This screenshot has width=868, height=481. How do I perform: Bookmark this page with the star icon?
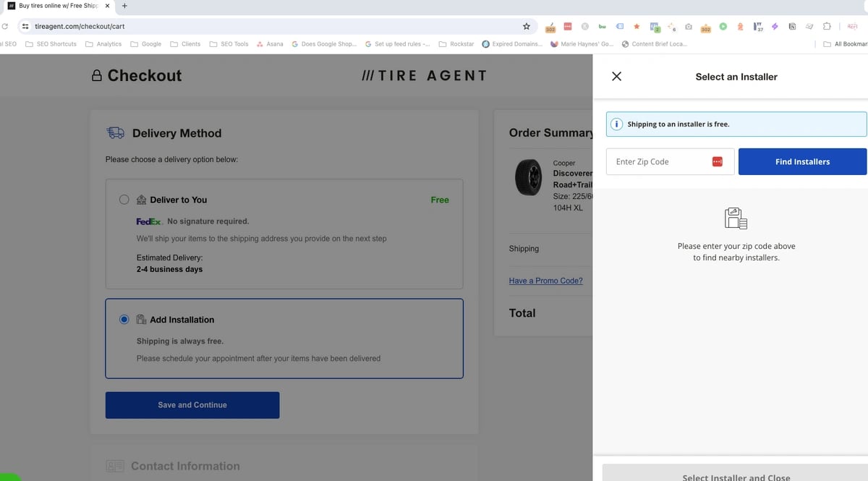click(527, 26)
